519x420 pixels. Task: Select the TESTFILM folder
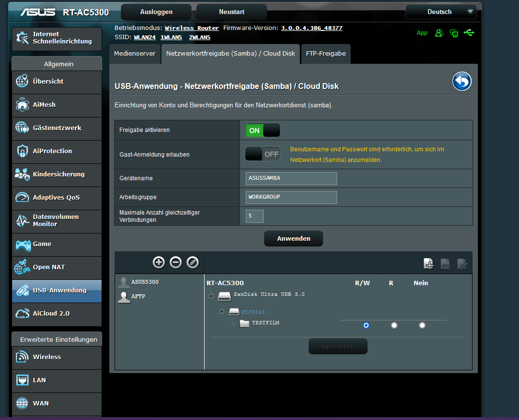point(266,323)
